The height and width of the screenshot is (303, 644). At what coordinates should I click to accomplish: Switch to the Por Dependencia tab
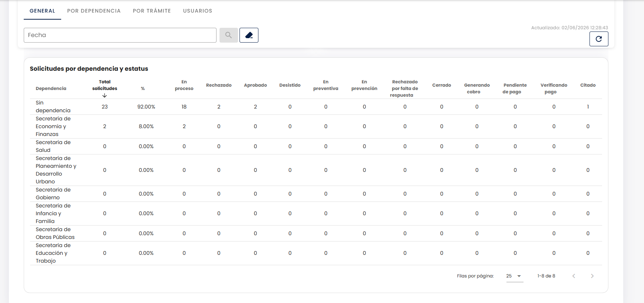coord(94,11)
